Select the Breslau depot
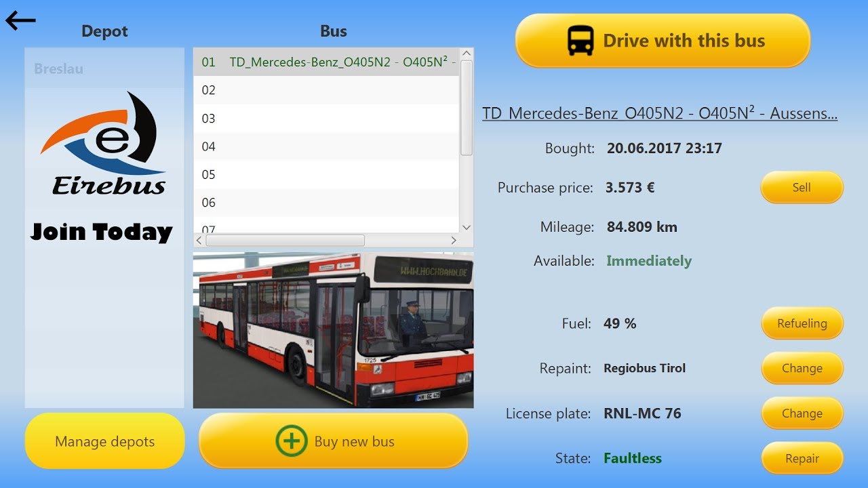The image size is (868, 488). 104,68
